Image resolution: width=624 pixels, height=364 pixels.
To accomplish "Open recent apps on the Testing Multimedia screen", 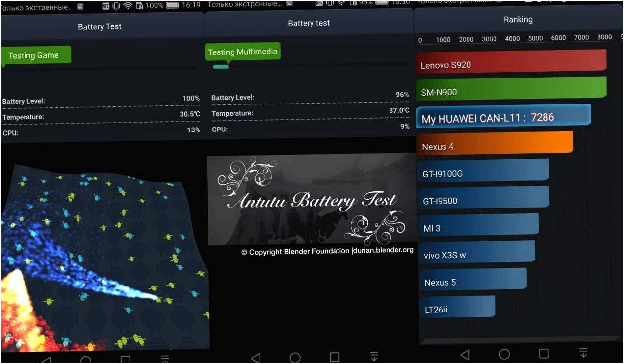I will pos(335,357).
